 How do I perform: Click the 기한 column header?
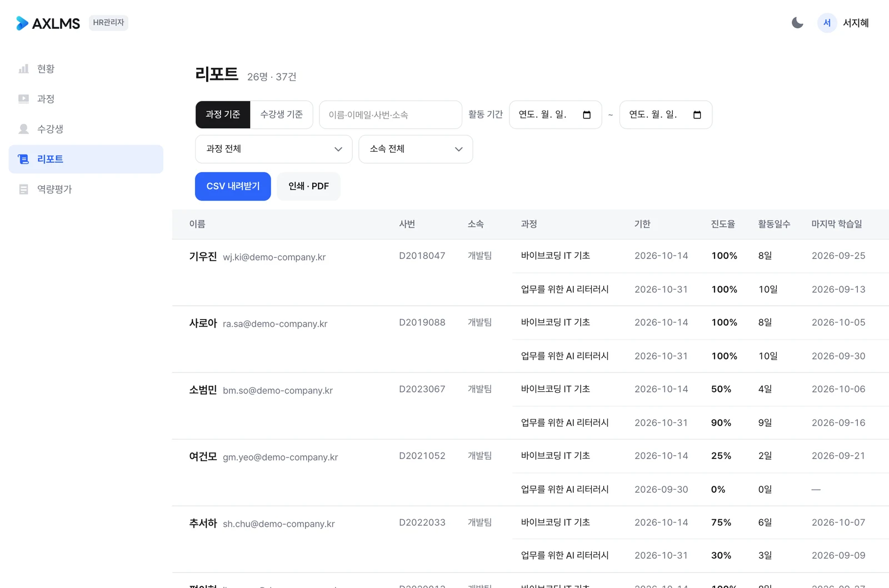(642, 224)
